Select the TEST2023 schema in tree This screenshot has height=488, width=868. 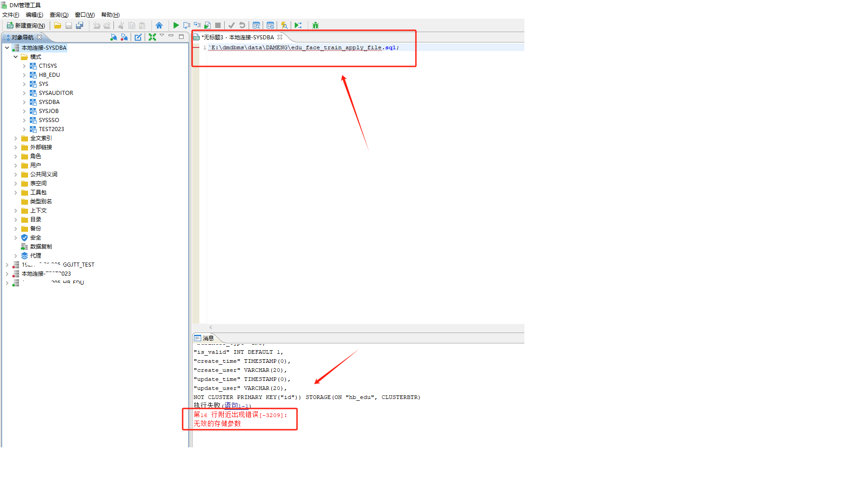pos(51,129)
